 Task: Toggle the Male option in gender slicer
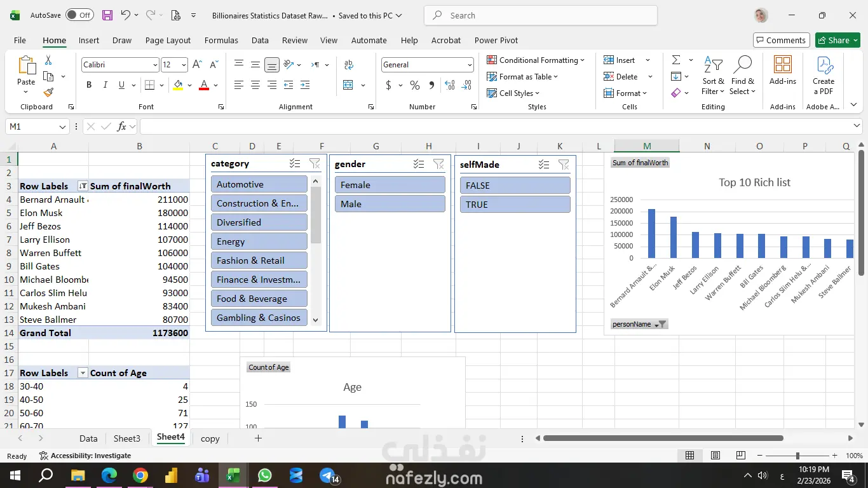click(x=390, y=204)
